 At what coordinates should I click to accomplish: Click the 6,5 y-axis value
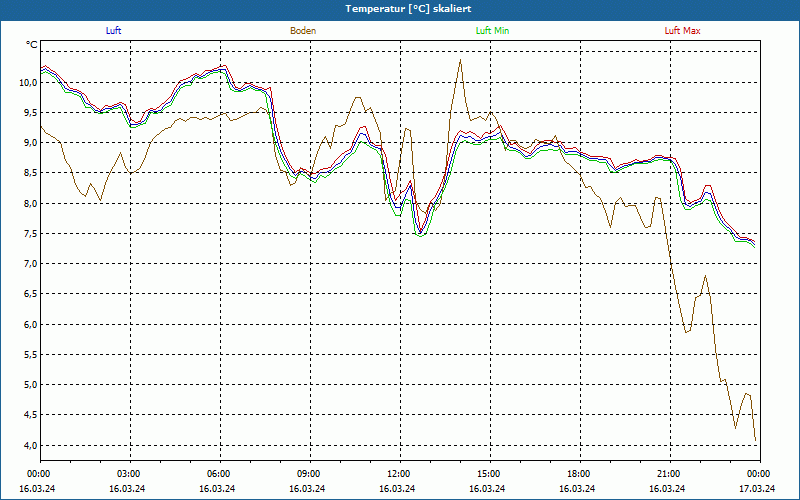[31, 294]
